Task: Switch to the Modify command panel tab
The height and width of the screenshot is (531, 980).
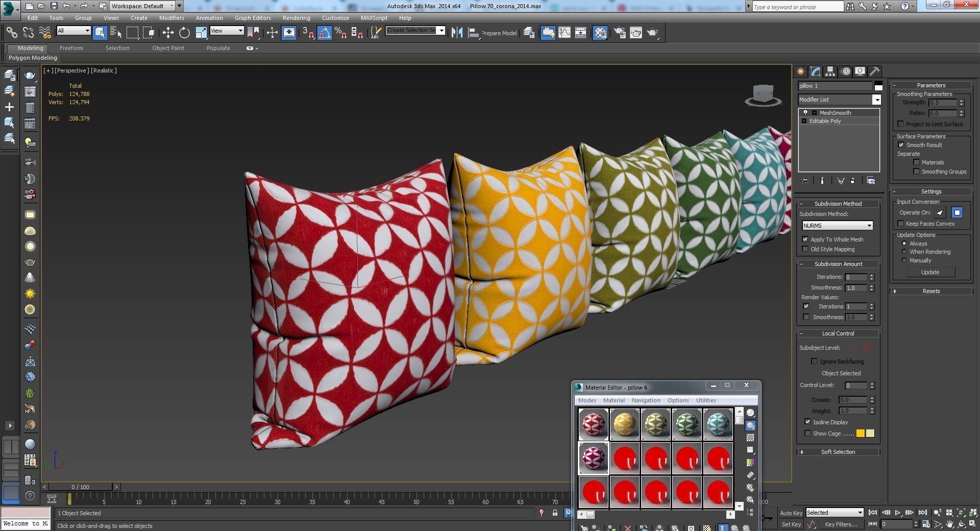Action: (x=815, y=71)
